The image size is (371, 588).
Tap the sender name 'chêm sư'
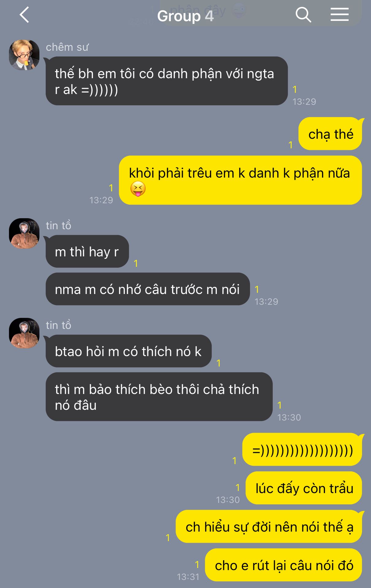point(67,47)
